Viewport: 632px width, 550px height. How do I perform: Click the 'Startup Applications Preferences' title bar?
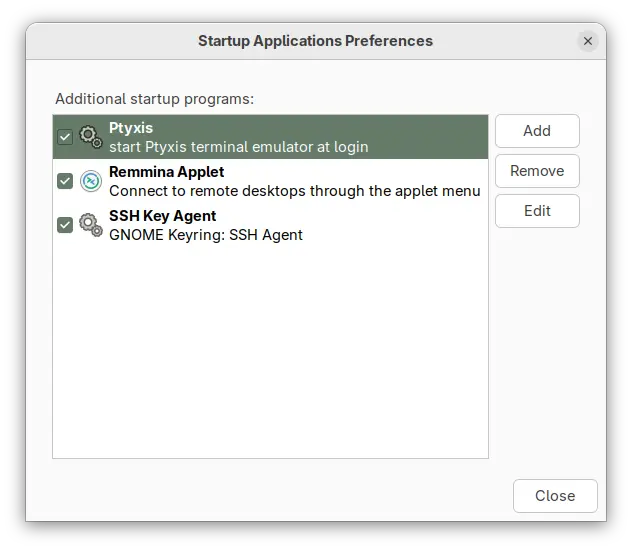315,41
